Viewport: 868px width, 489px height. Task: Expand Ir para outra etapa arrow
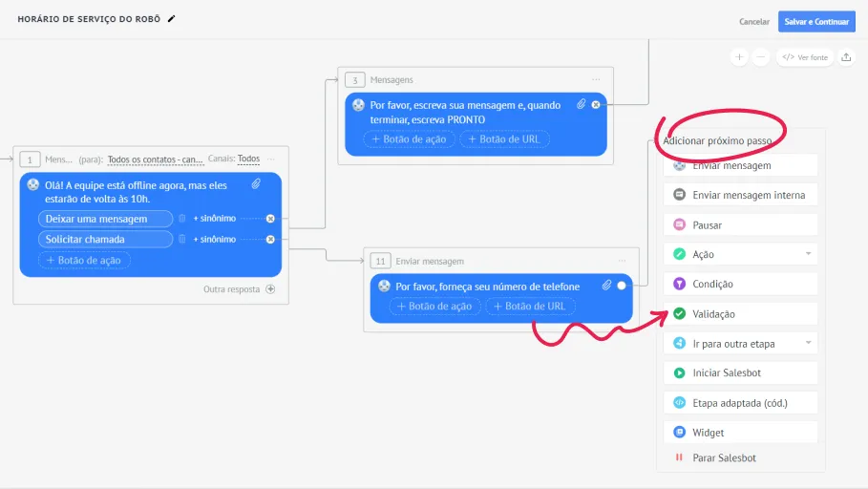(x=808, y=343)
